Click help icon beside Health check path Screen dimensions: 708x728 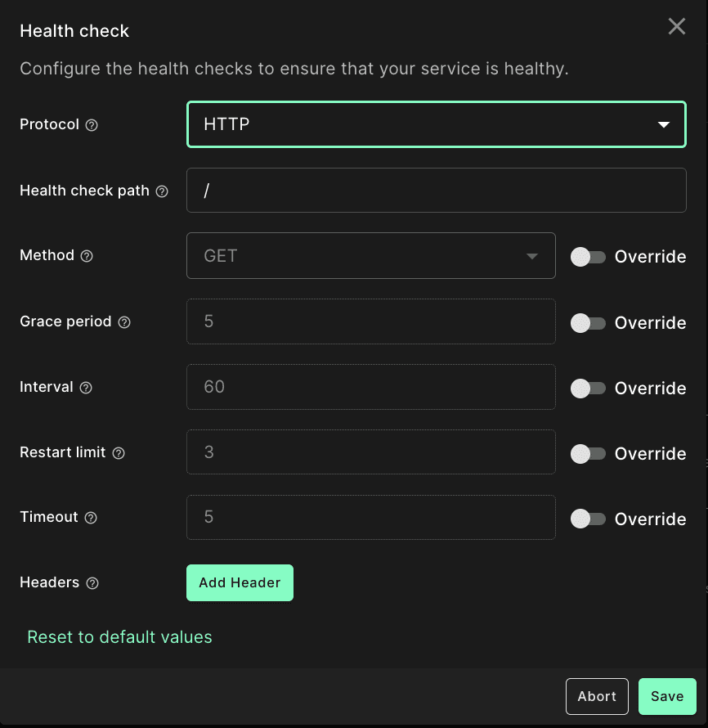click(x=162, y=191)
